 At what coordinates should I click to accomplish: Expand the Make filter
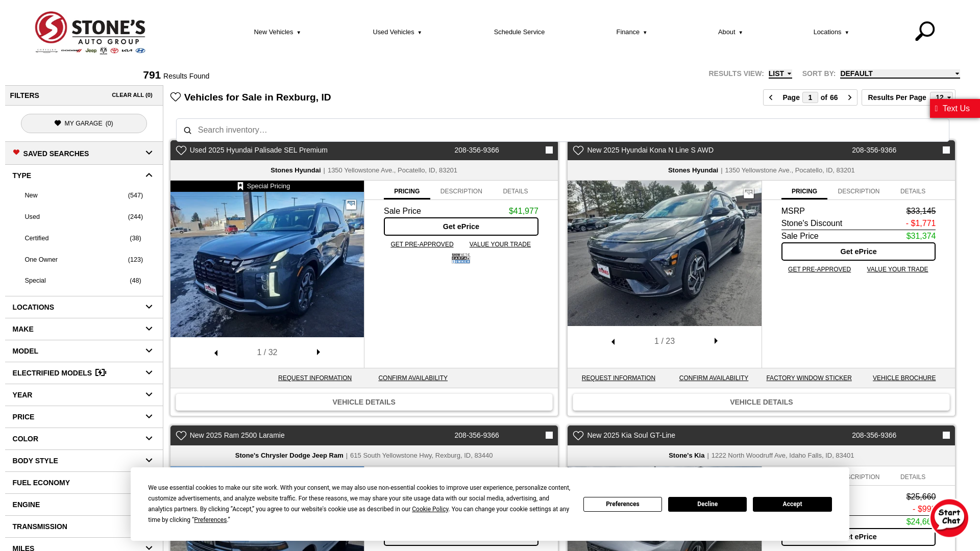tap(84, 329)
